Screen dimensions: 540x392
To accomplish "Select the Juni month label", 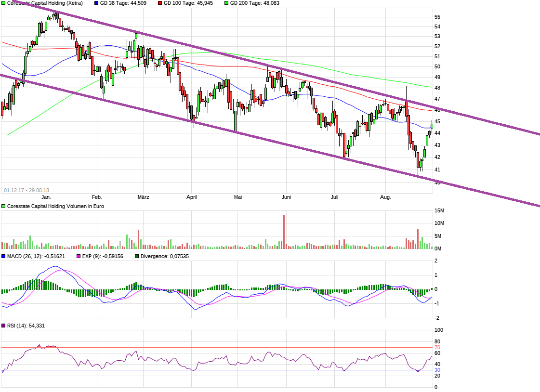I will tap(286, 197).
